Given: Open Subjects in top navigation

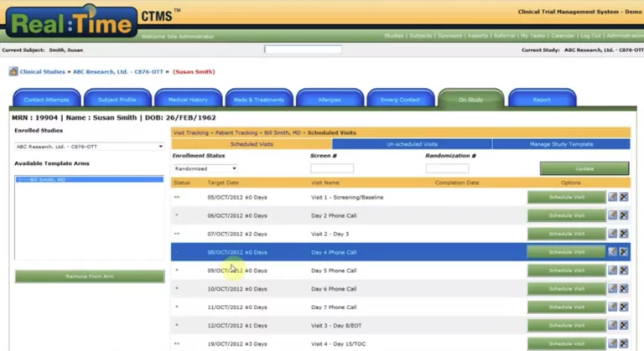Looking at the screenshot, I should pyautogui.click(x=421, y=36).
